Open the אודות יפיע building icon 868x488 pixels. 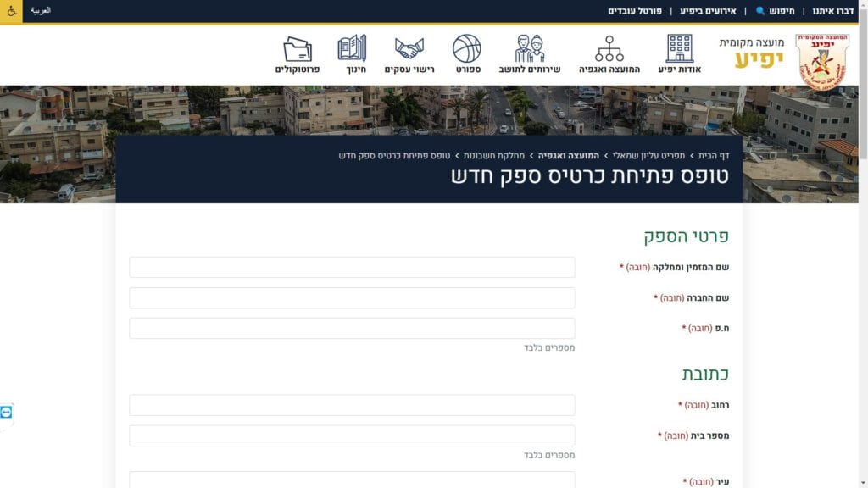(x=679, y=49)
